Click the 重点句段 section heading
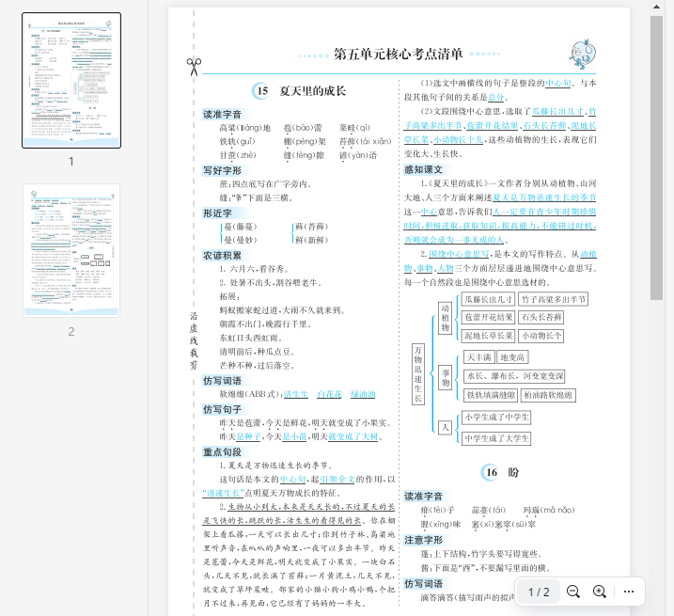Image resolution: width=674 pixels, height=616 pixels. [222, 451]
